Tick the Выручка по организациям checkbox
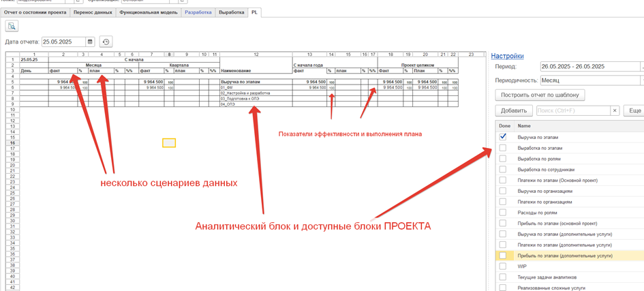Screen dimensions: 644x291 [503, 191]
